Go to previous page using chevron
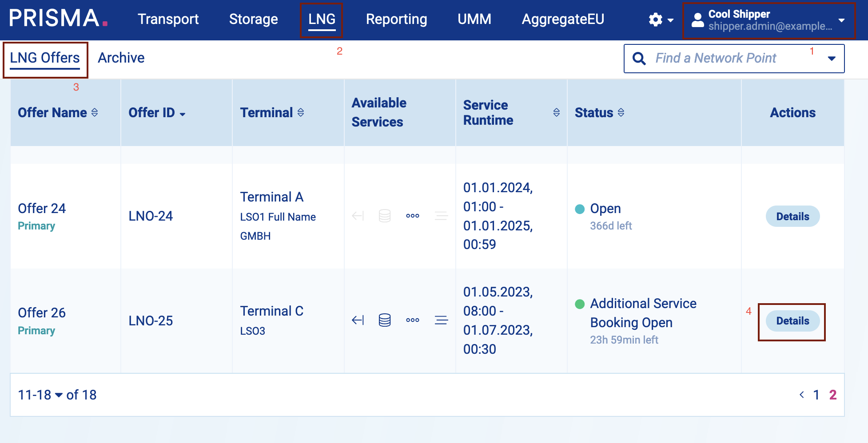This screenshot has width=868, height=443. pos(802,395)
